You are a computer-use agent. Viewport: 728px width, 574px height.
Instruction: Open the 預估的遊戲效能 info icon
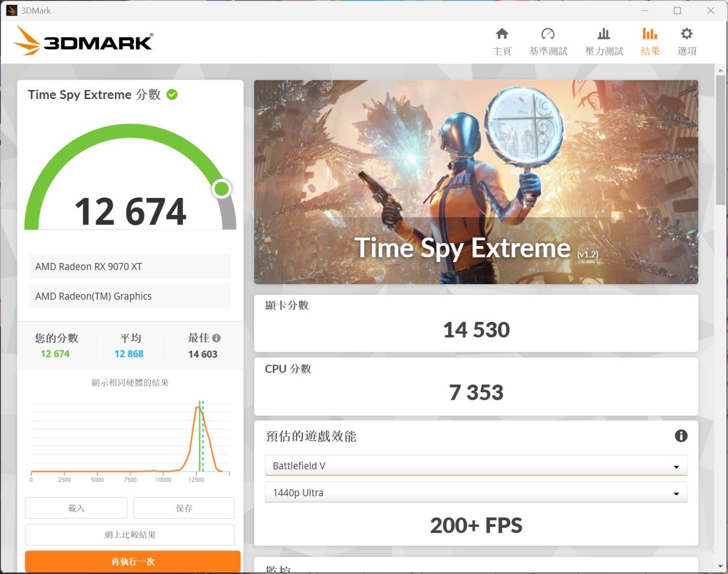(681, 436)
